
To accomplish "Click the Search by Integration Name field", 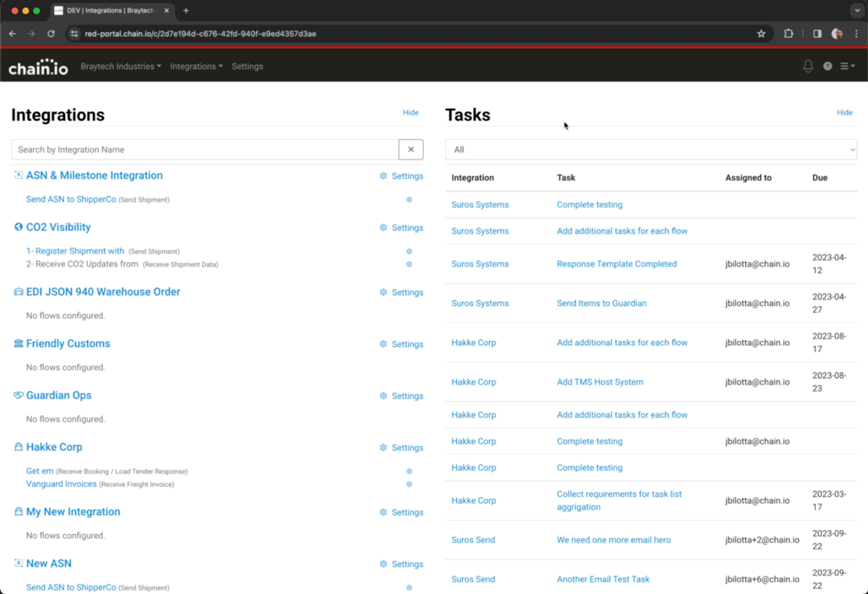I will 203,149.
